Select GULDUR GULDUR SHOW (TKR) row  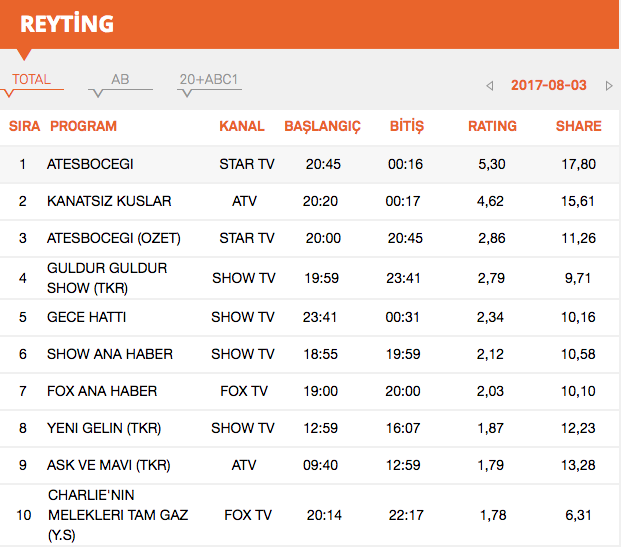tap(107, 278)
